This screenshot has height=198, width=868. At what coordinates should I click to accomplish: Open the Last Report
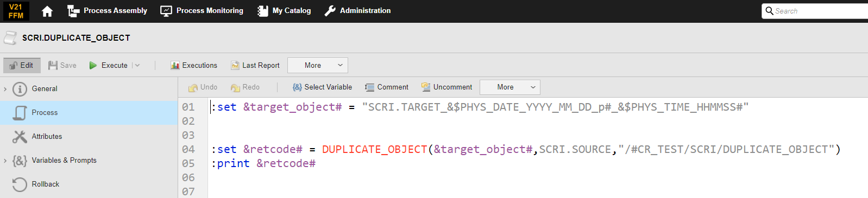coord(255,65)
